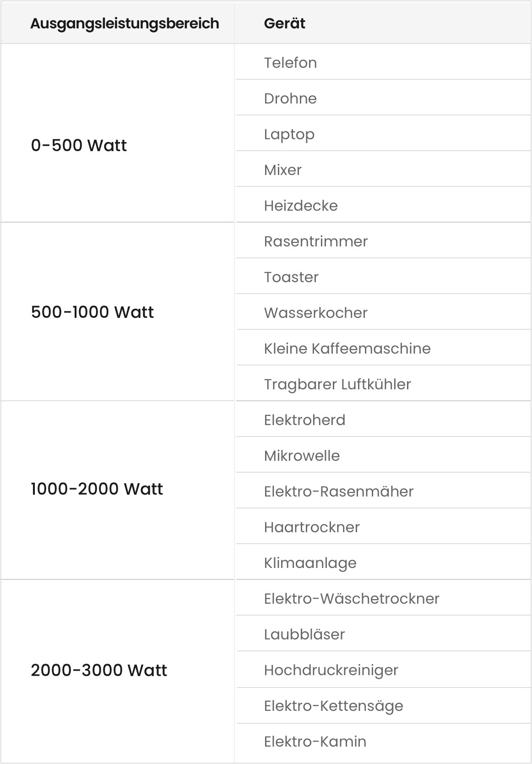Click the Mikrowelle row
Screen dimensions: 532x764
tap(302, 455)
